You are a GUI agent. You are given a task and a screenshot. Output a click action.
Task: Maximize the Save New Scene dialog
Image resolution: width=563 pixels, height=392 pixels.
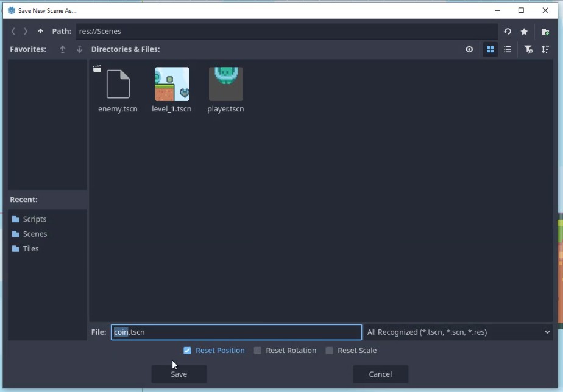(521, 10)
